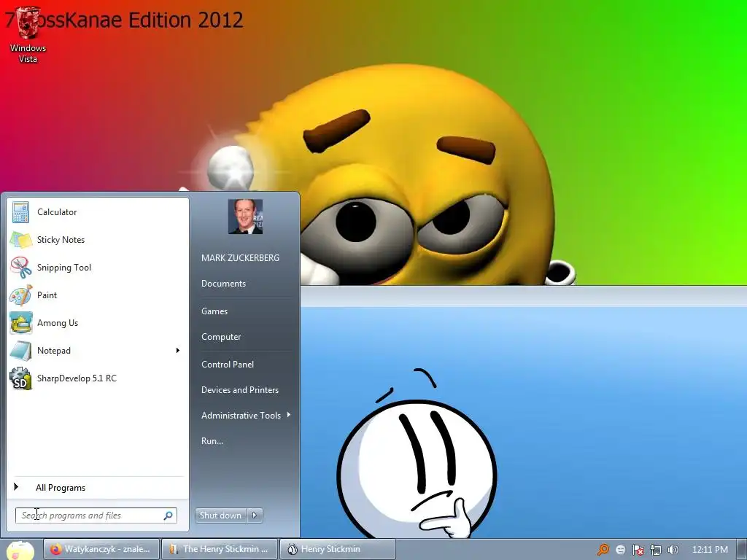Screen dimensions: 747x560
Task: Open the Run... dialog
Action: click(x=212, y=441)
